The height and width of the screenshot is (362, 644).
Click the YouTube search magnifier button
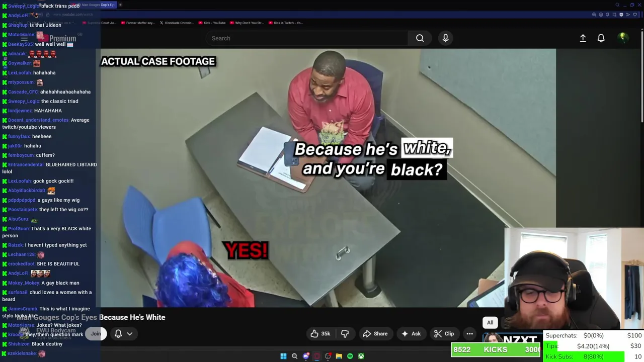[420, 38]
